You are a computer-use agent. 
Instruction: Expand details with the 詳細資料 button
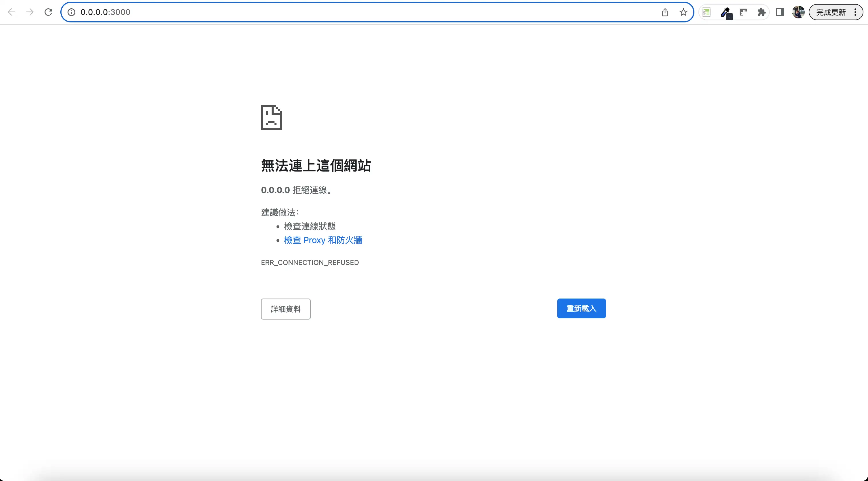point(285,309)
